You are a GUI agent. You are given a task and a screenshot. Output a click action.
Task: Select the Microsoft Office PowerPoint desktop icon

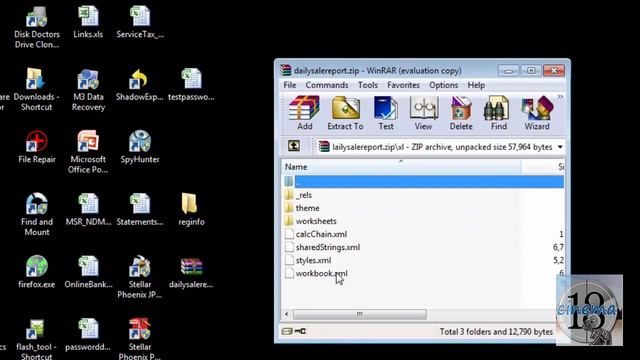tap(88, 152)
